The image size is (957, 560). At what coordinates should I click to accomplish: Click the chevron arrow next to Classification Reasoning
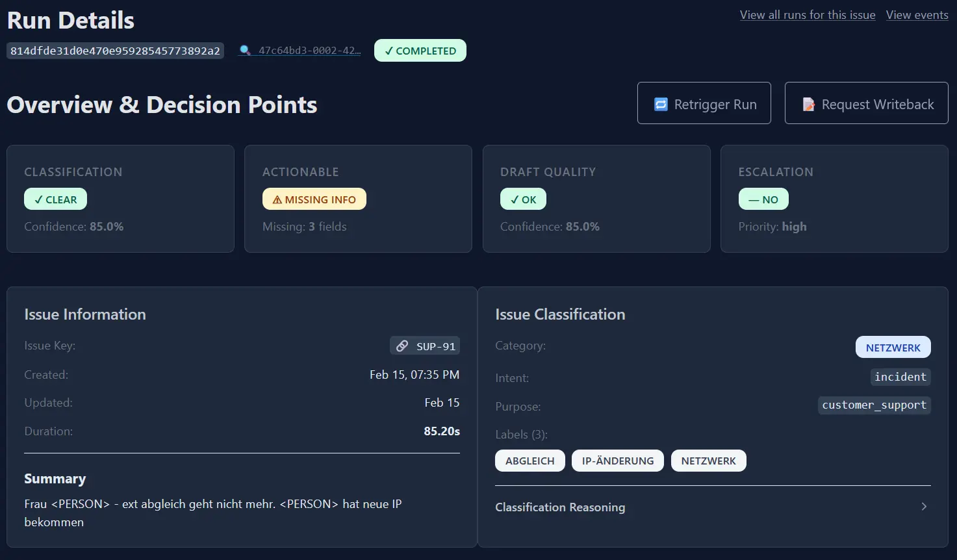click(x=924, y=507)
